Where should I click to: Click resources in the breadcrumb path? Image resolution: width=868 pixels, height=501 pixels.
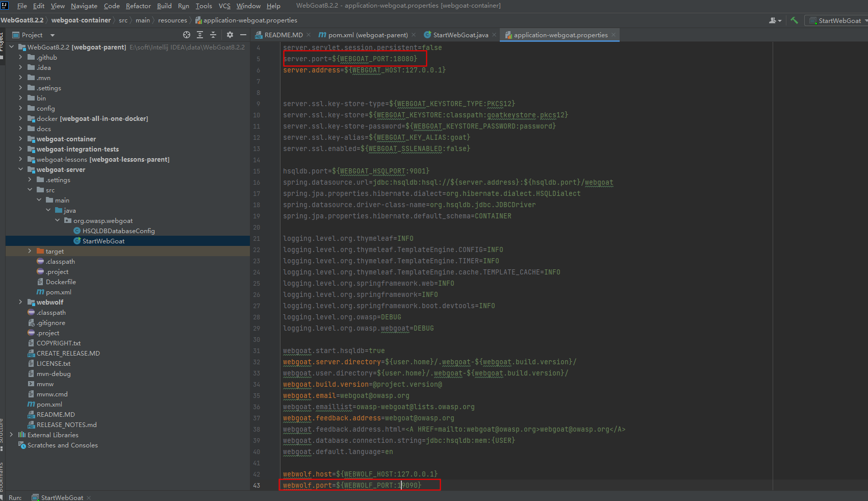click(x=172, y=20)
